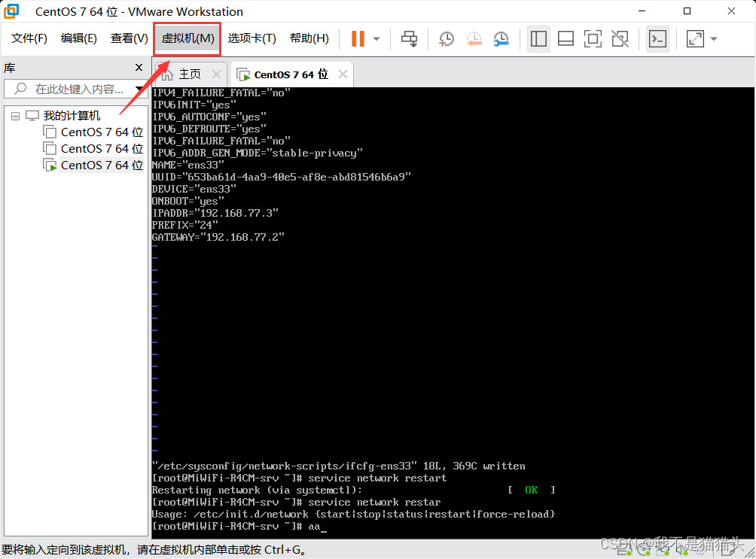Click the revert to snapshot icon
This screenshot has width=756, height=559.
(474, 38)
